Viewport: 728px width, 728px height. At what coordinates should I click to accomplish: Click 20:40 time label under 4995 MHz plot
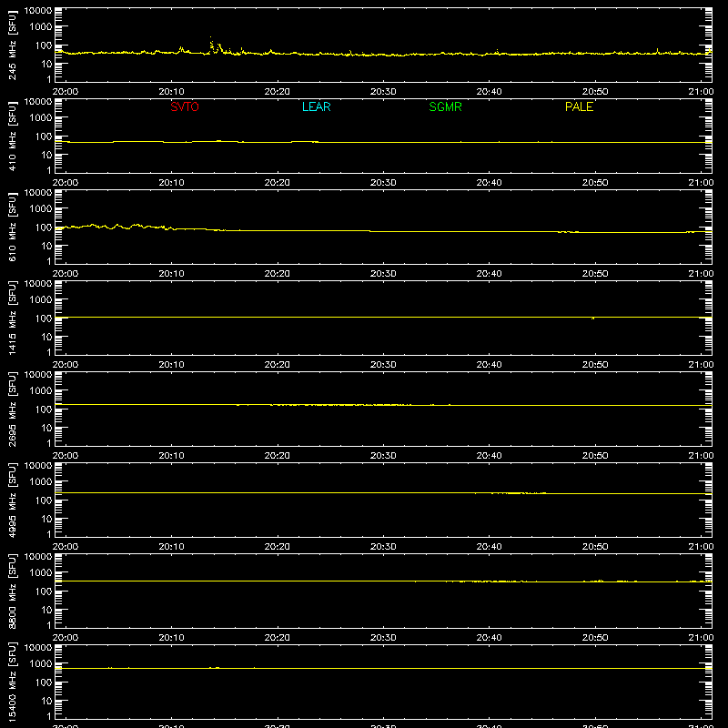pos(489,547)
